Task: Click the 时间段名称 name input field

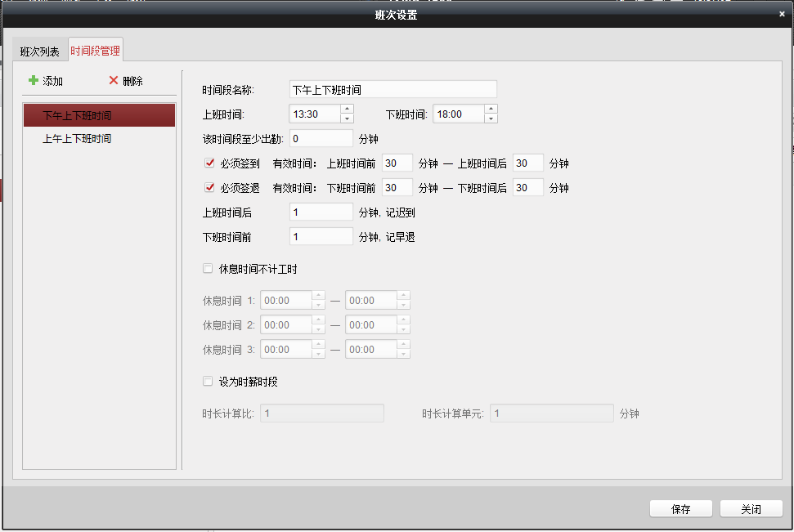Action: [x=393, y=89]
